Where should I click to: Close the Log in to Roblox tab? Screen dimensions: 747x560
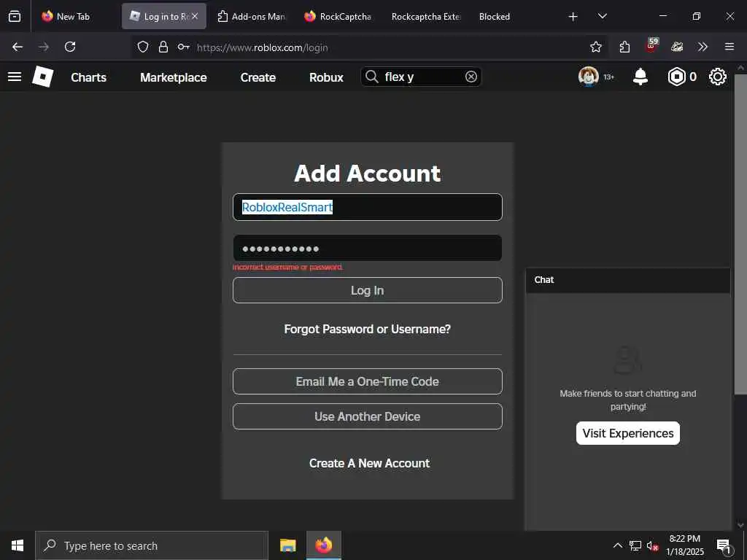195,16
